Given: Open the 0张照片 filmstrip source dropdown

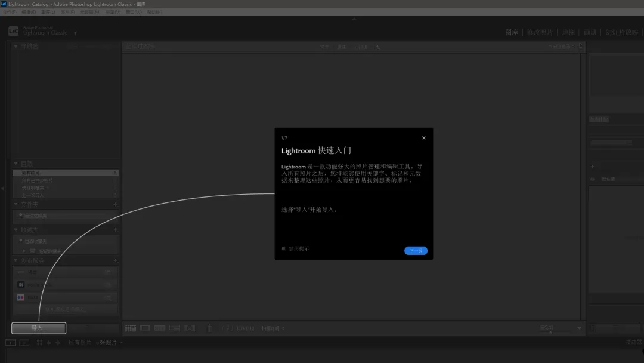Looking at the screenshot, I should coord(110,343).
